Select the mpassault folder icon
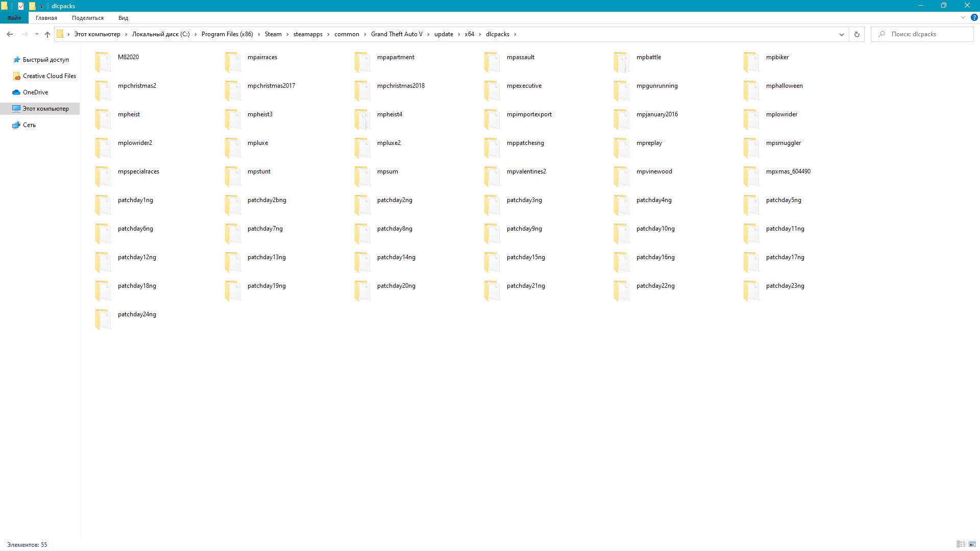This screenshot has width=980, height=551. (492, 62)
